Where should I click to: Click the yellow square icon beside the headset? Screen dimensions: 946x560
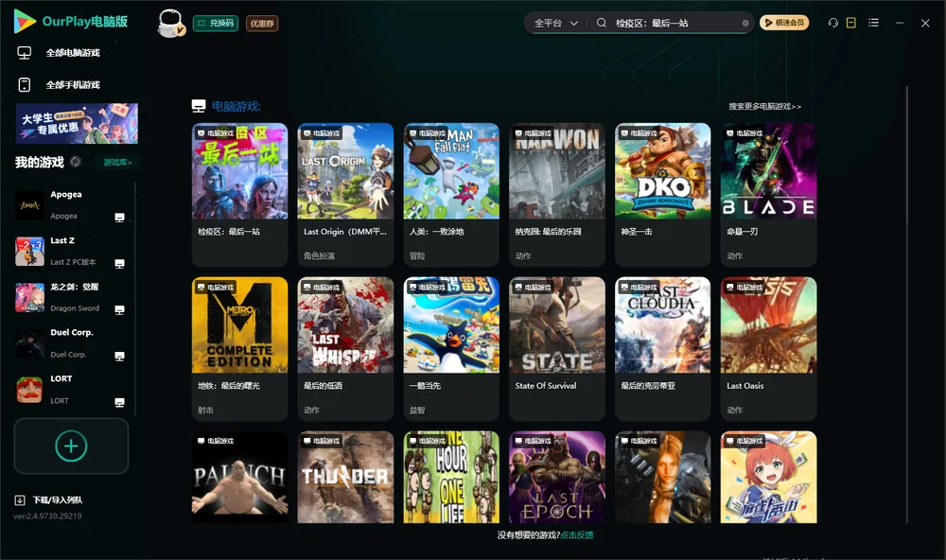[x=851, y=23]
